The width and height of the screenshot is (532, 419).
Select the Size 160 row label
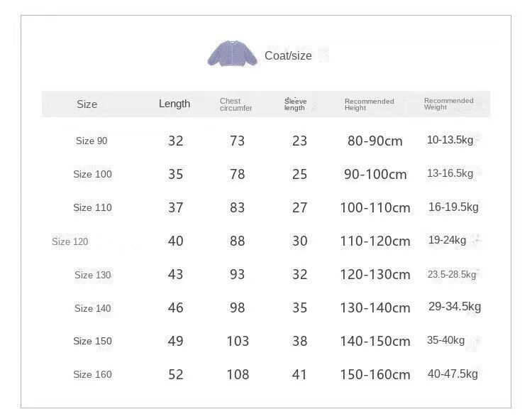click(92, 374)
